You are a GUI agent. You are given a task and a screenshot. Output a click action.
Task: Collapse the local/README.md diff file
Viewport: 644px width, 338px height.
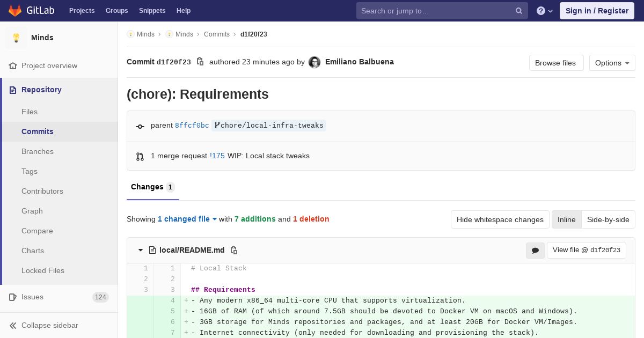point(141,250)
